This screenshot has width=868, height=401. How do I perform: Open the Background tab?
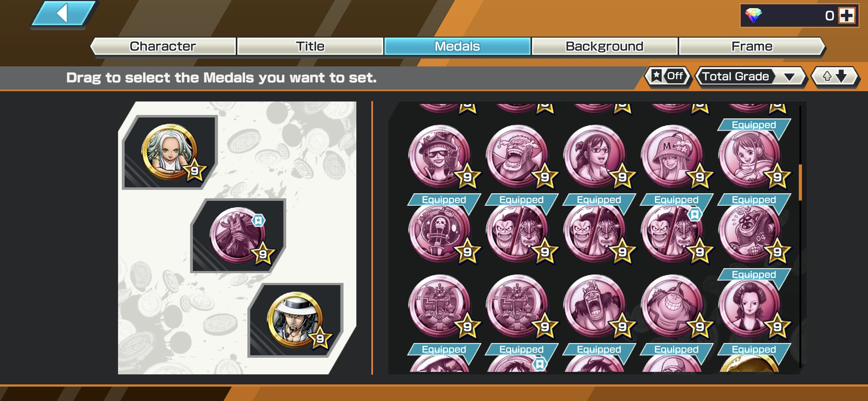pyautogui.click(x=604, y=46)
